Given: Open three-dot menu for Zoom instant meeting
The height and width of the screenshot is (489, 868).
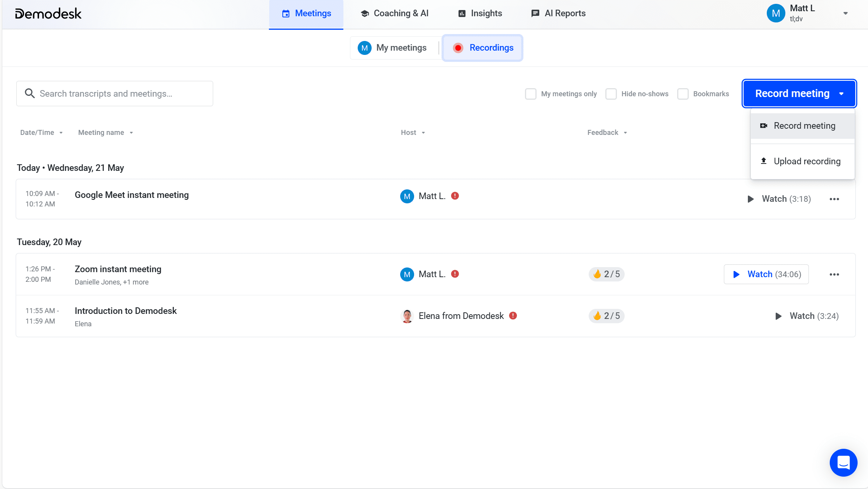Looking at the screenshot, I should pos(834,274).
